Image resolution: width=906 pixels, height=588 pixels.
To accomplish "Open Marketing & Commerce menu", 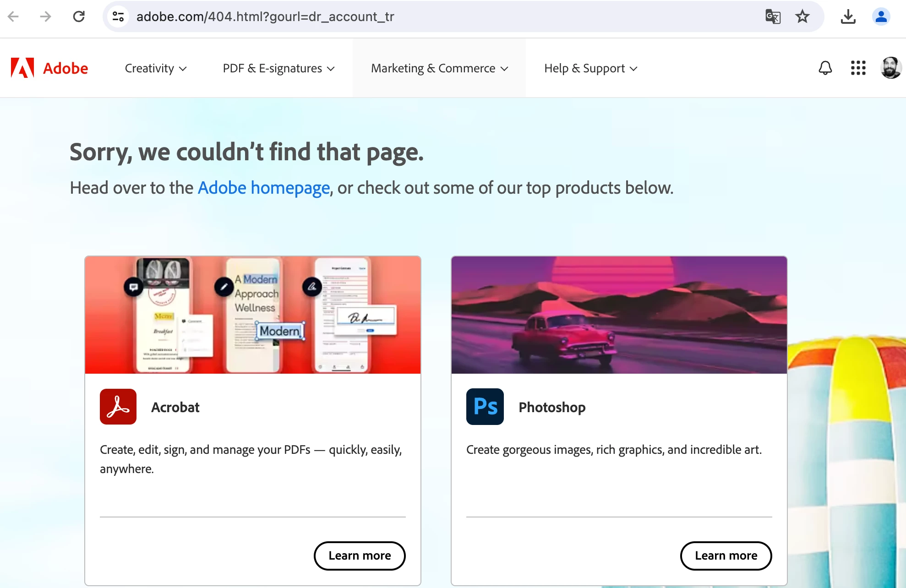I will [x=439, y=68].
